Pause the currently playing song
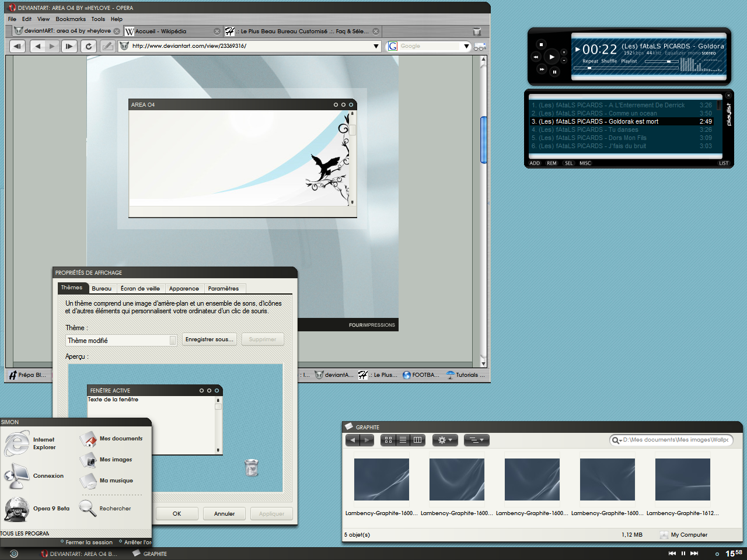 (x=554, y=72)
